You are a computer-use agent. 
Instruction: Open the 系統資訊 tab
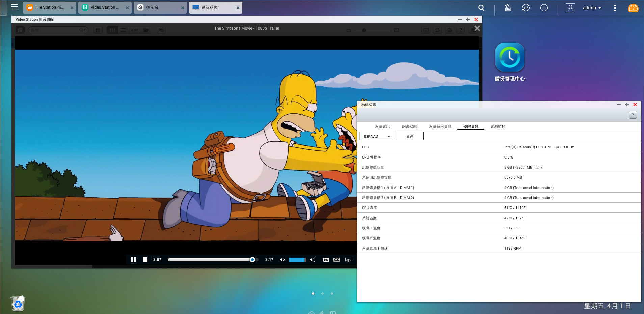click(382, 126)
